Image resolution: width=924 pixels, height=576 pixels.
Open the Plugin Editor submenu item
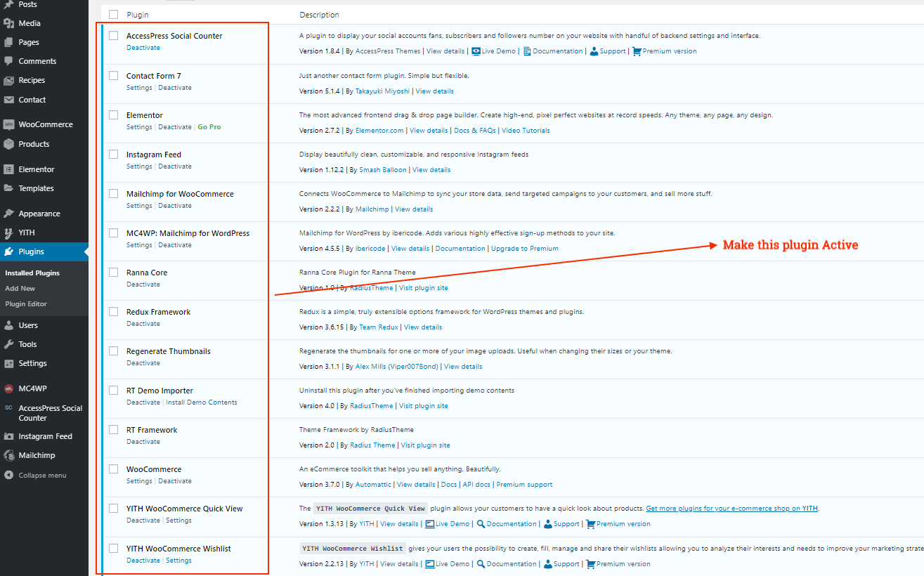pyautogui.click(x=26, y=304)
